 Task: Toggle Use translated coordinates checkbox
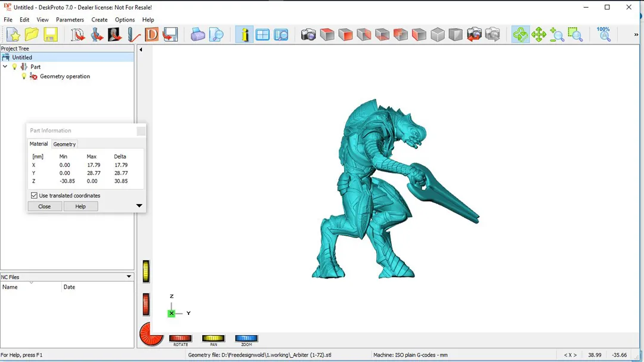pyautogui.click(x=34, y=196)
